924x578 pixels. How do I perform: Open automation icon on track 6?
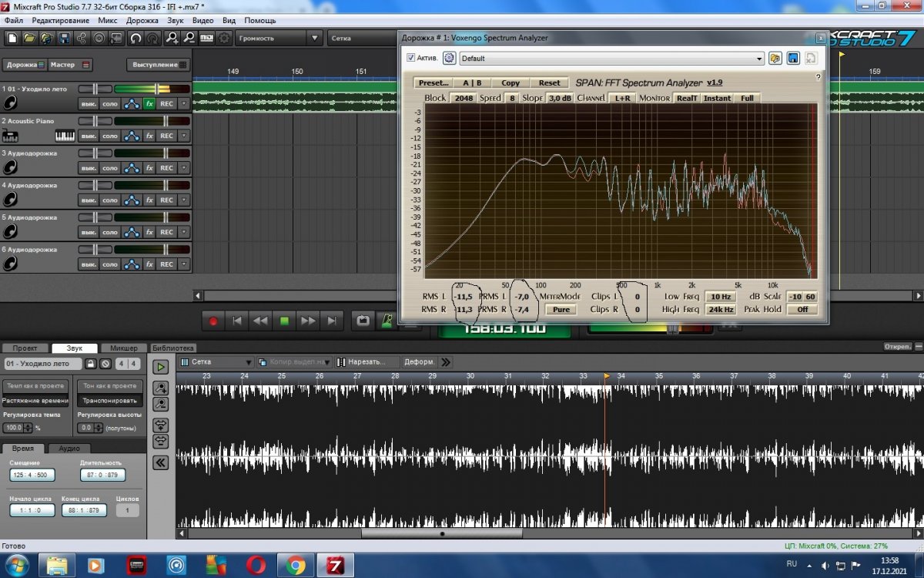click(x=132, y=264)
